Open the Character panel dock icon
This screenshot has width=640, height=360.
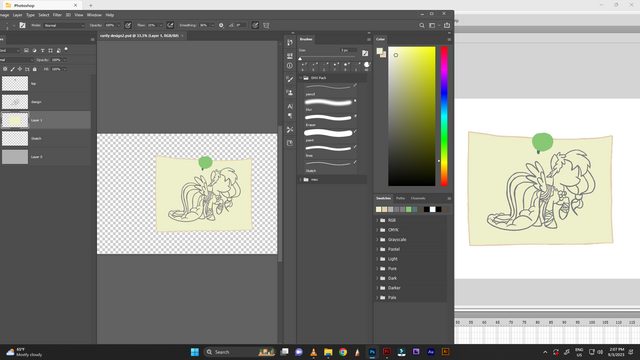point(290,106)
